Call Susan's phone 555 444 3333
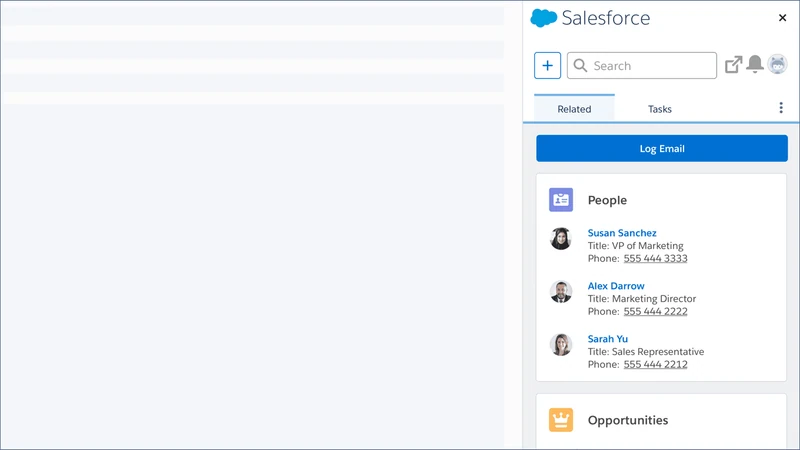 pos(655,258)
